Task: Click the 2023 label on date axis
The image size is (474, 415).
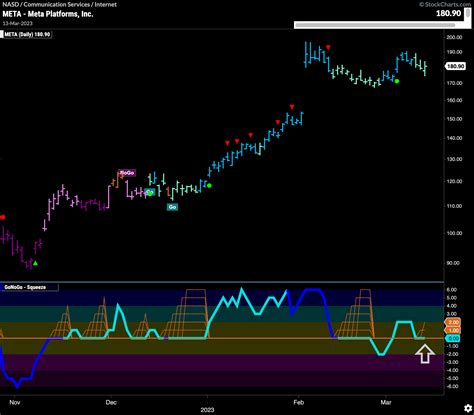Action: coord(207,410)
